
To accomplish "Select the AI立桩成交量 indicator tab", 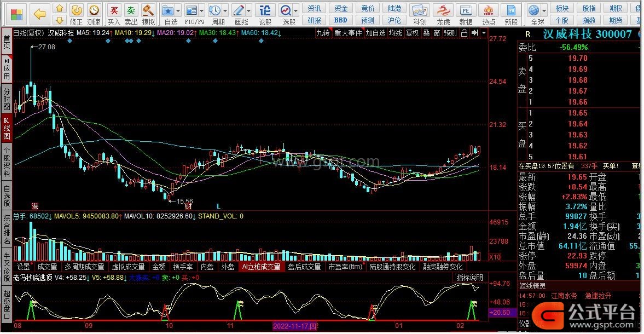I will [261, 267].
